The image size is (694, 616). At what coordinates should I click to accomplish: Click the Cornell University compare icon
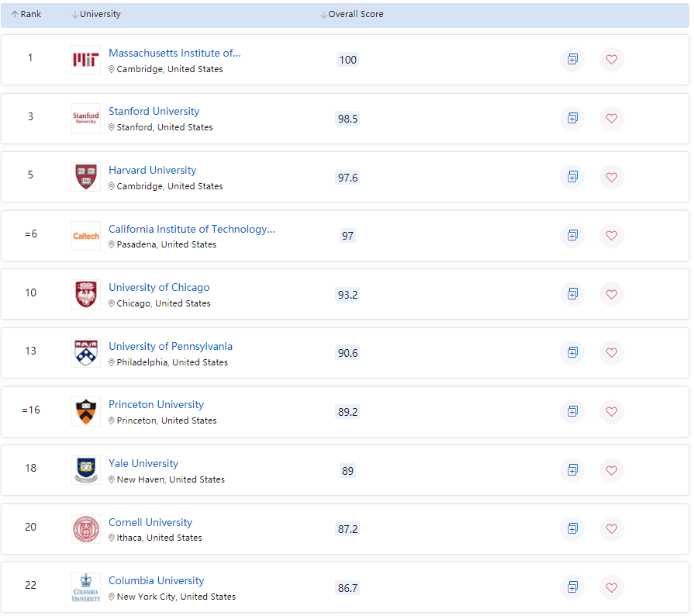pyautogui.click(x=572, y=528)
